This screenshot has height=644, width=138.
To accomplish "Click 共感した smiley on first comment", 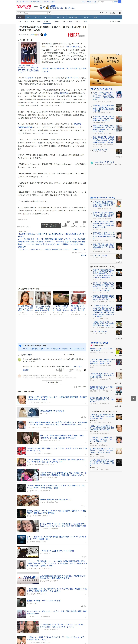I will (57, 370).
